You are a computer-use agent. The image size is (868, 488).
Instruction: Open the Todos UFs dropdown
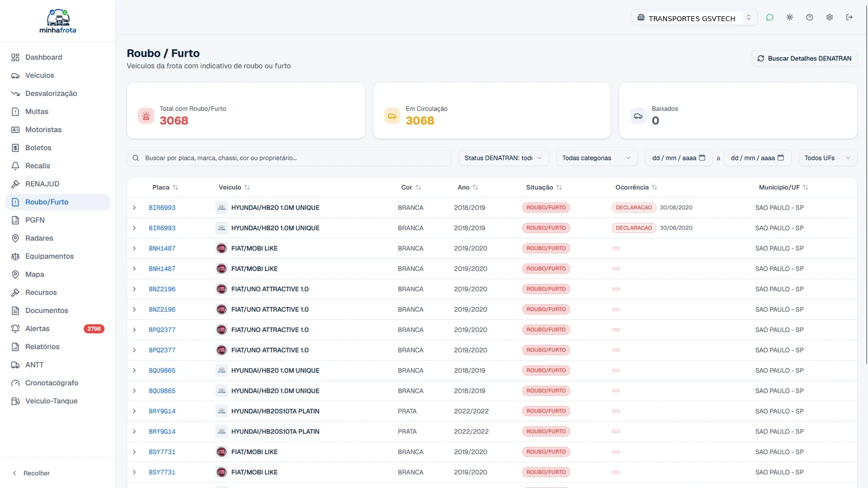click(827, 158)
